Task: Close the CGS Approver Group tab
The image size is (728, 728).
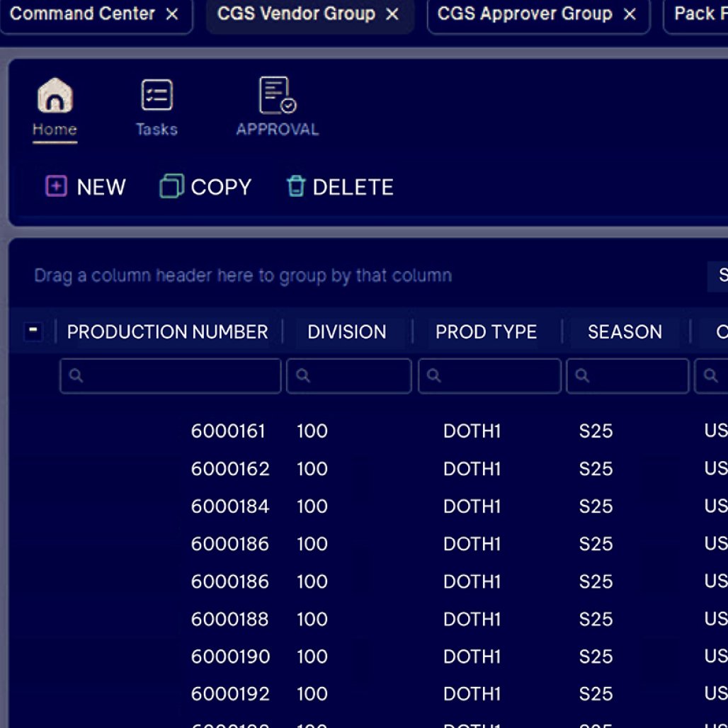Action: (x=630, y=14)
